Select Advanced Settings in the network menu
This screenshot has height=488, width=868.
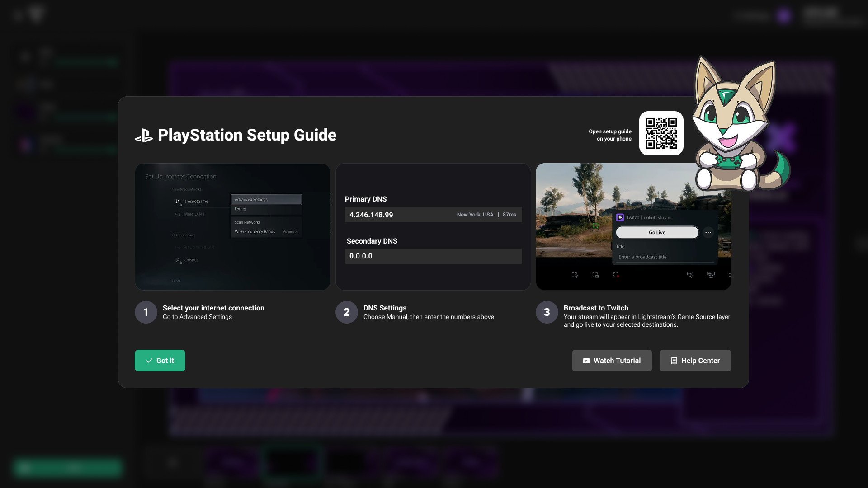[x=251, y=200]
